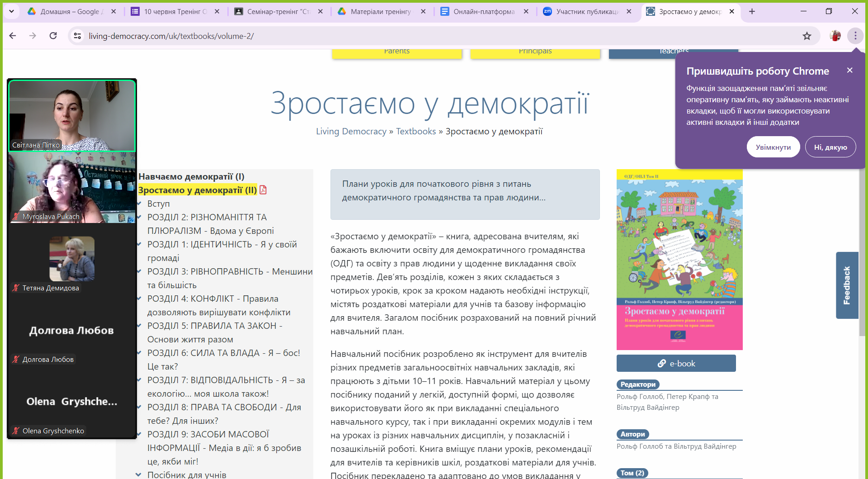Bookmark this page with star icon

click(807, 36)
